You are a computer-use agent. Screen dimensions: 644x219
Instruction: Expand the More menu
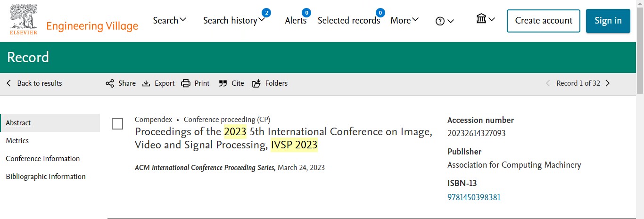pos(405,20)
